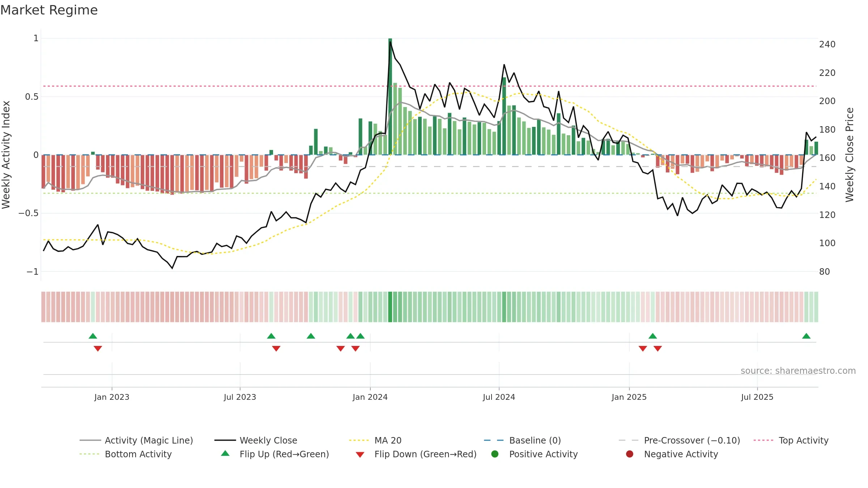Click the last green flip-up marker after Jul 2025
The width and height of the screenshot is (868, 488).
pos(806,336)
